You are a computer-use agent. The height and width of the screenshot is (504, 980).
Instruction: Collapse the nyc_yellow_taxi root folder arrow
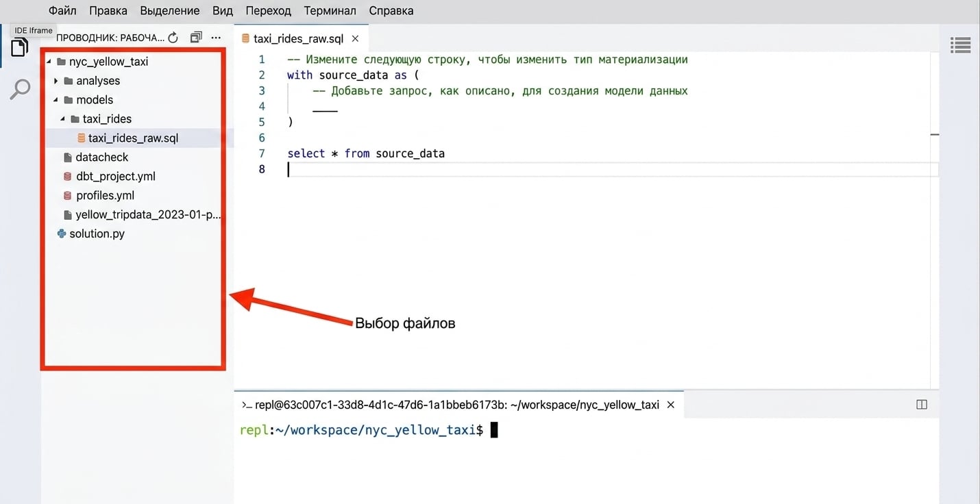point(49,62)
